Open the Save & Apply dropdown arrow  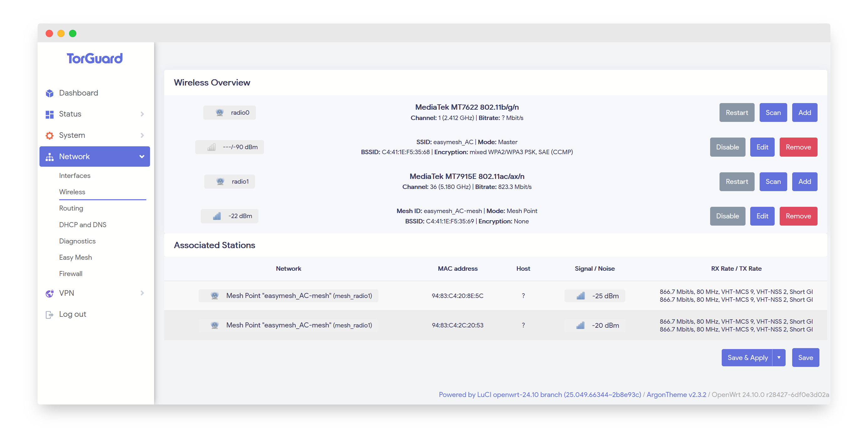pyautogui.click(x=779, y=358)
